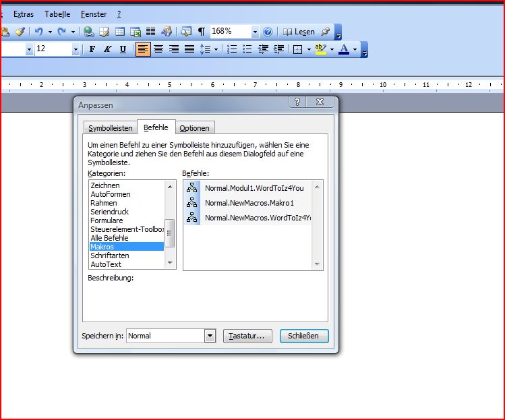Open the Extras menu
505x420 pixels.
pos(24,14)
